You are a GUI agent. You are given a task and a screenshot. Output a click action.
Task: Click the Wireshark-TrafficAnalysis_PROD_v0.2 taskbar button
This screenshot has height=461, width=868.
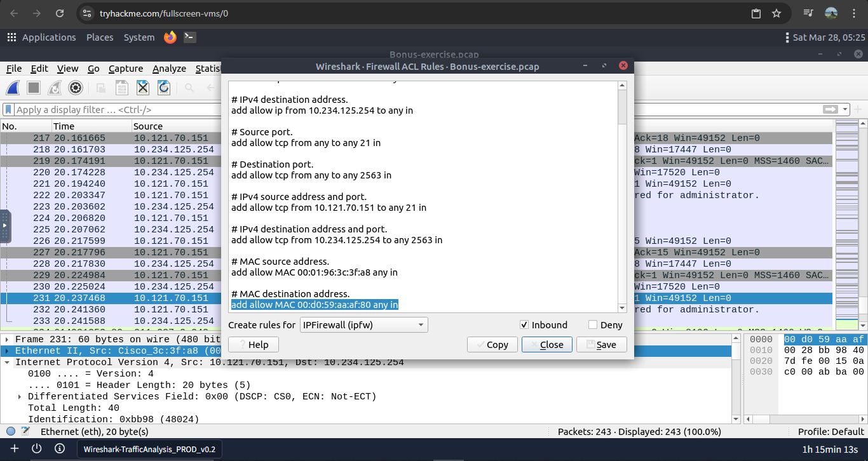click(x=149, y=449)
